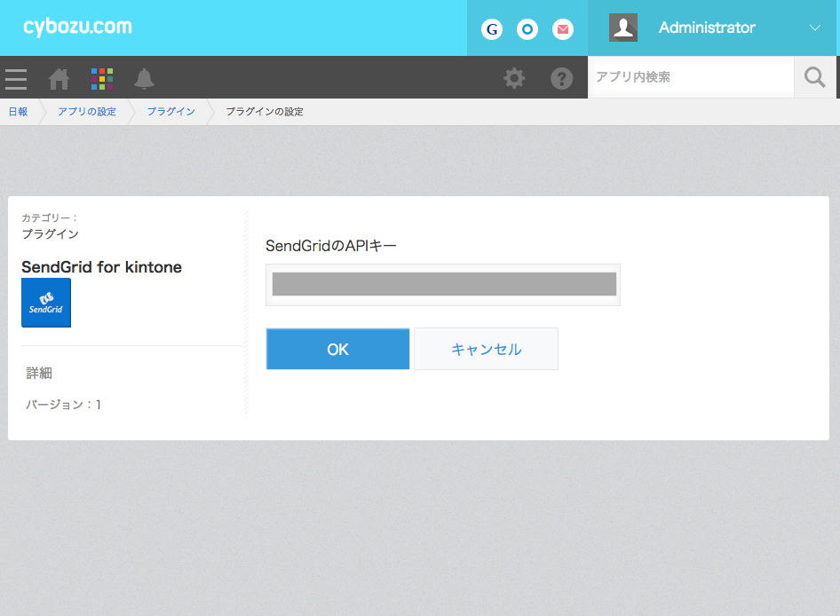The width and height of the screenshot is (840, 616).
Task: Open the プラグイン breadcrumb link
Action: point(171,112)
